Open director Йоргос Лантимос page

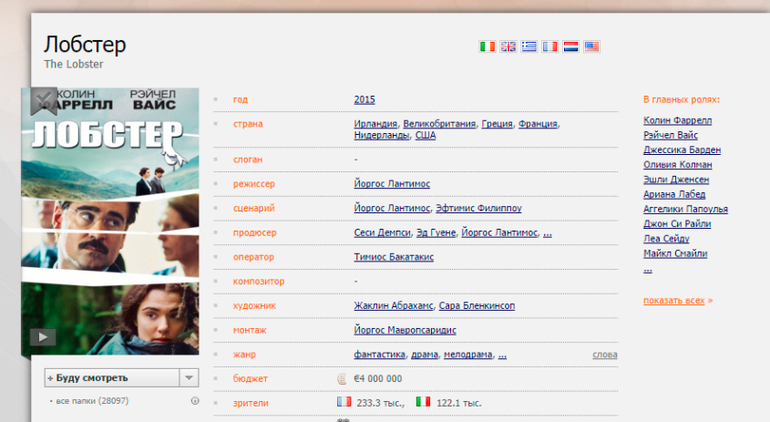[x=393, y=184]
